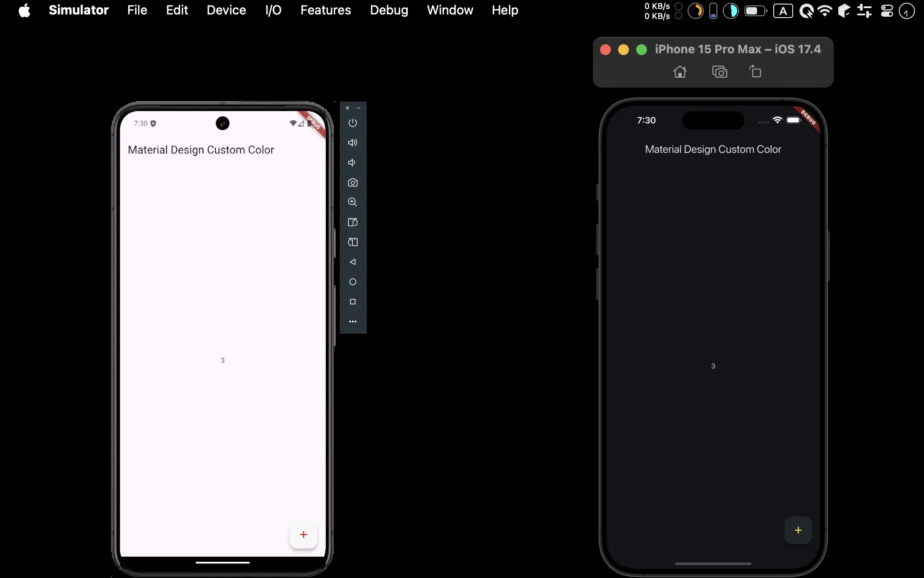Open the Device menu

pos(226,10)
